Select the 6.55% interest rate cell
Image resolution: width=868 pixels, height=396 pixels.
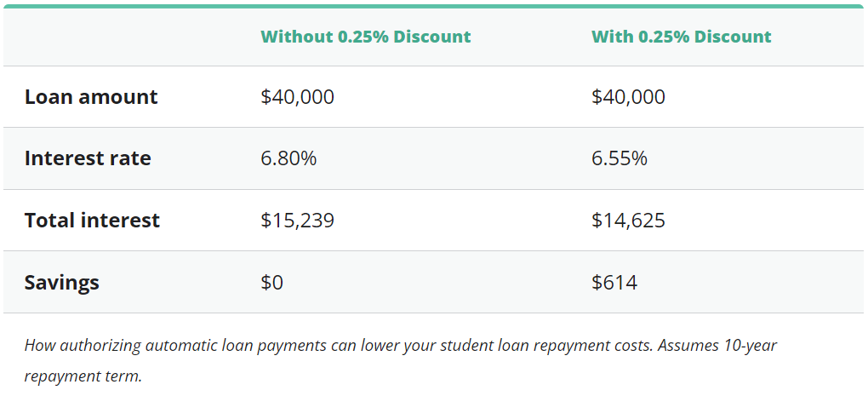(619, 158)
